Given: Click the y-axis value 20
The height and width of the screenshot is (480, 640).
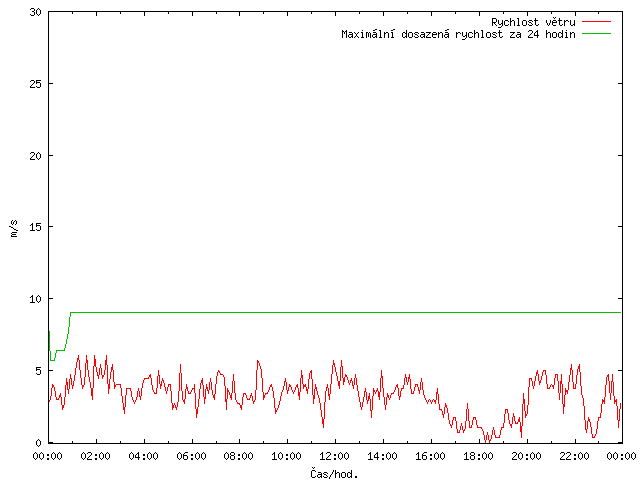Looking at the screenshot, I should click(x=36, y=156).
